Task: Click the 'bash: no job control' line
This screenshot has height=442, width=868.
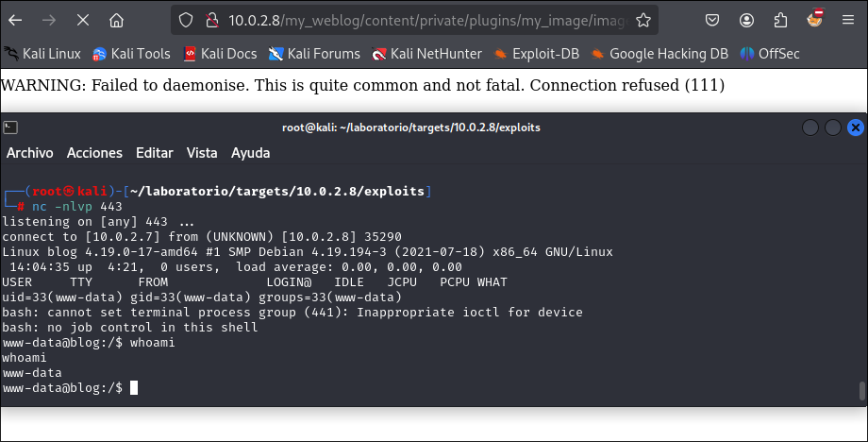Action: click(130, 328)
